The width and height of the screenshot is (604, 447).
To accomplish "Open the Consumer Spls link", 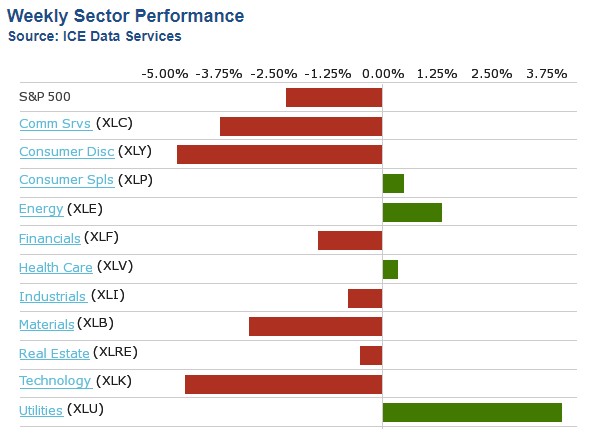I will click(66, 181).
